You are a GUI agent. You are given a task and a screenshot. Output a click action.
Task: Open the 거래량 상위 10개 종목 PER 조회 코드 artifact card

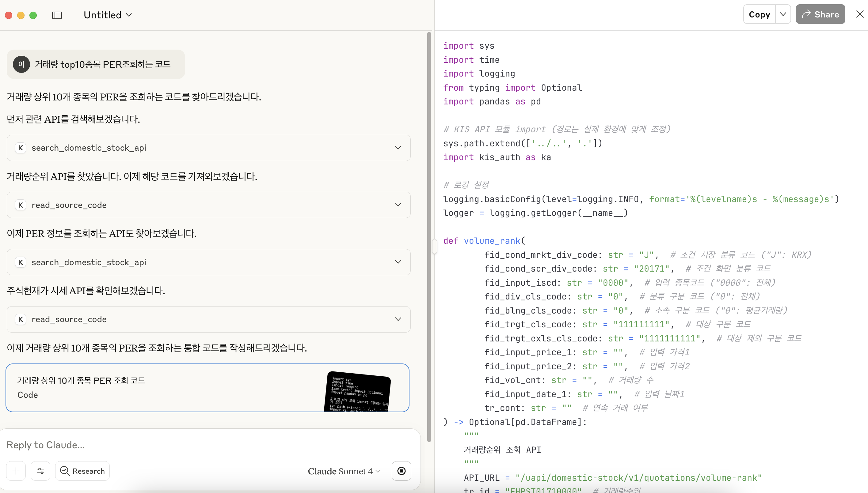point(207,388)
